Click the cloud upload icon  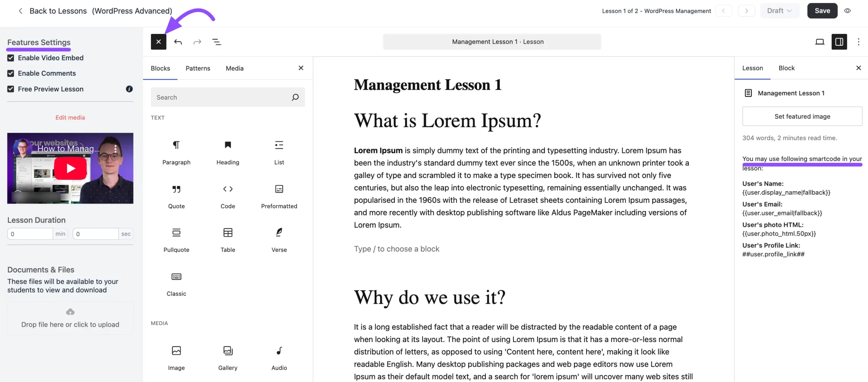point(70,312)
